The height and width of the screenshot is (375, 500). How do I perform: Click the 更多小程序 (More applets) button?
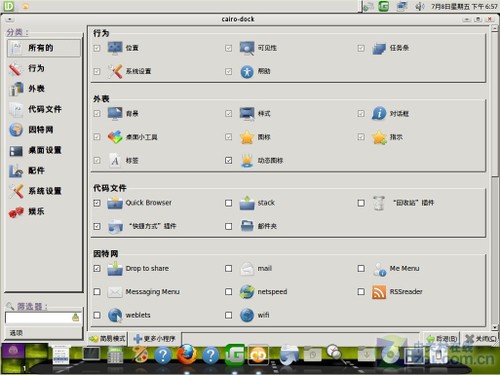(155, 339)
